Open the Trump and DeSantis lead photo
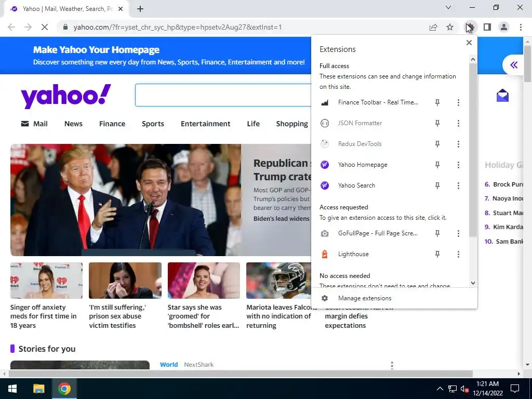Image resolution: width=532 pixels, height=399 pixels. 126,200
